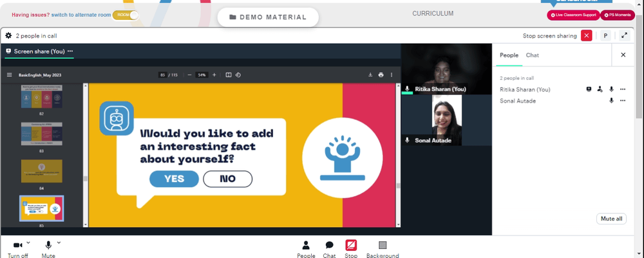
Task: Select the page 83 thumbnail
Action: pos(41,134)
